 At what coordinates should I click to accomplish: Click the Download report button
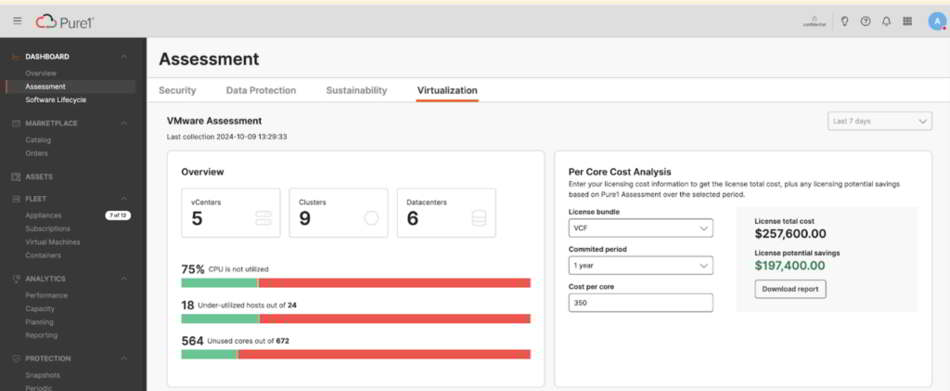tap(790, 289)
